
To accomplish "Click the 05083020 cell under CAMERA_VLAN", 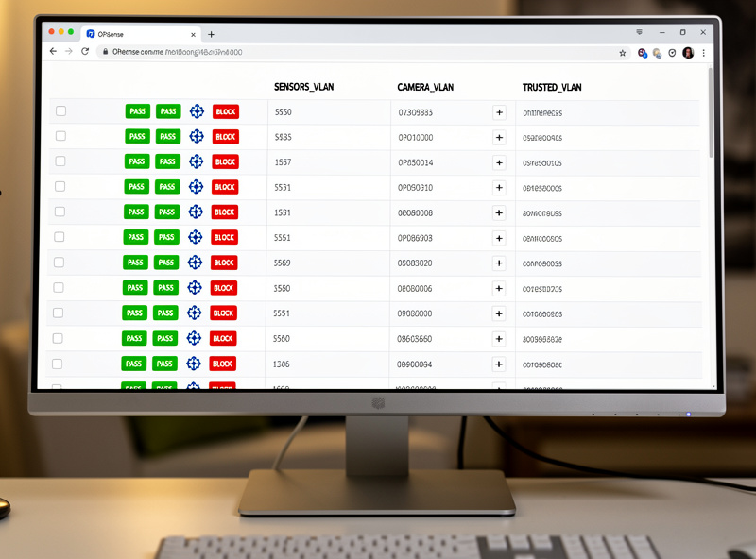I will pyautogui.click(x=415, y=263).
